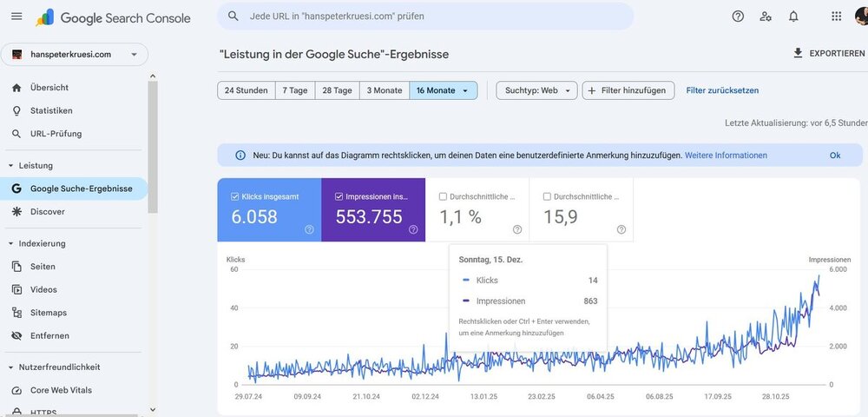Uncheck the Klicks insgesamt checkbox
868x417 pixels.
point(234,196)
